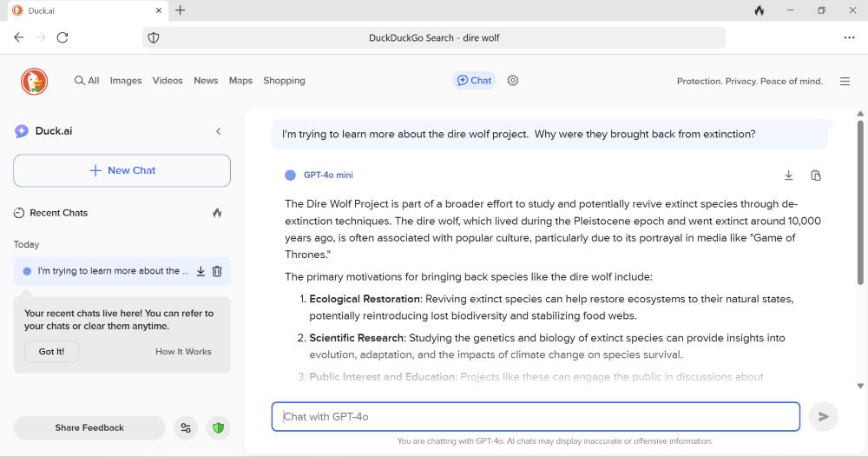
Task: Dismiss the tip with Got It!
Action: click(51, 352)
